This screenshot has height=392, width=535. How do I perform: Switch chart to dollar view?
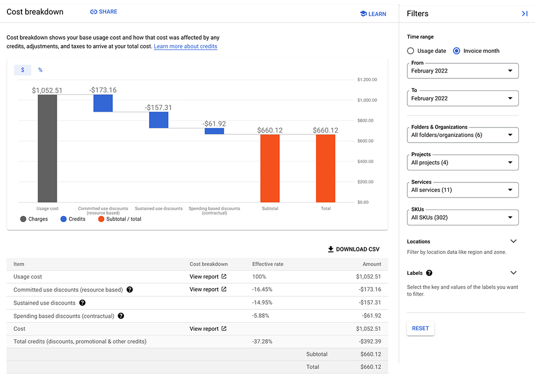pyautogui.click(x=22, y=70)
